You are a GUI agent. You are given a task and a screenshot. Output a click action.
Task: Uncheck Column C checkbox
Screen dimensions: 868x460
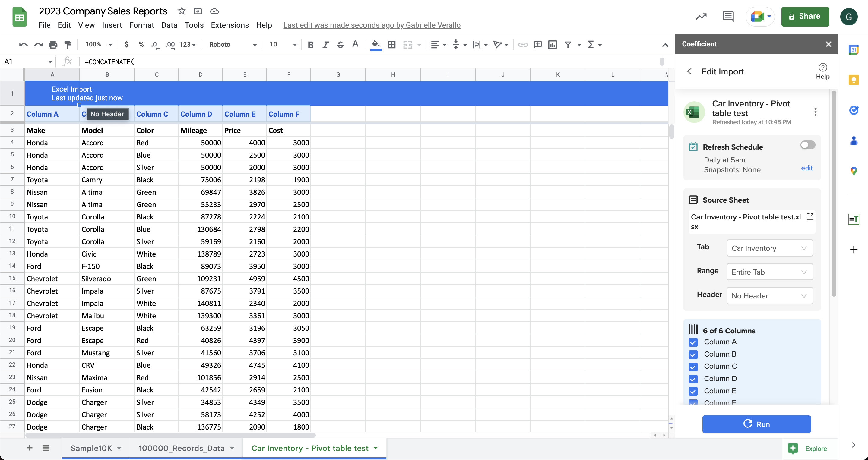(693, 367)
